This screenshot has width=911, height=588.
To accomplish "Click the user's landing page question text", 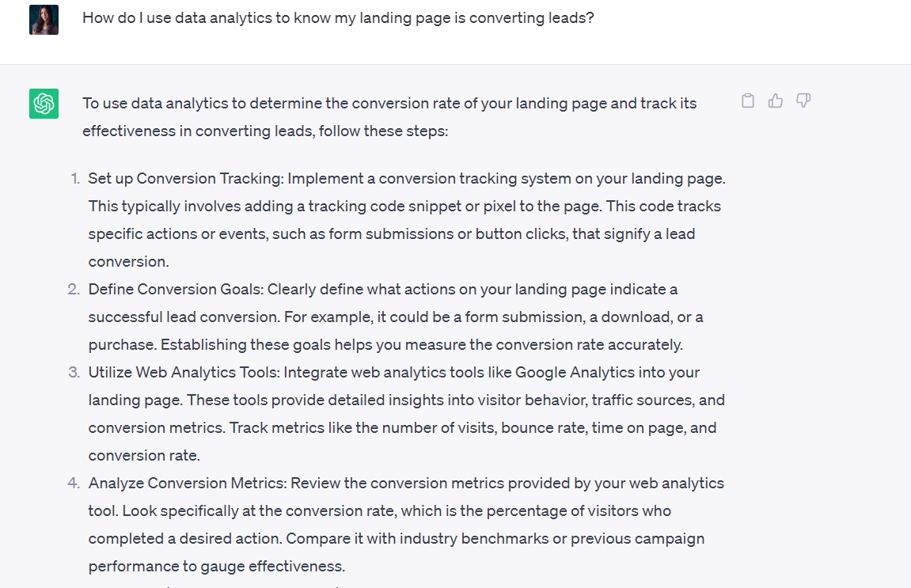I will 338,17.
